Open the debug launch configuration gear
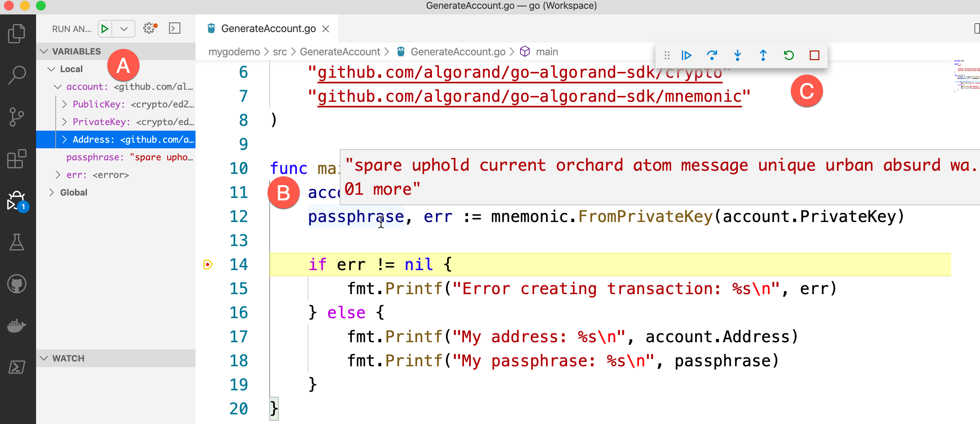980x424 pixels. 149,28
